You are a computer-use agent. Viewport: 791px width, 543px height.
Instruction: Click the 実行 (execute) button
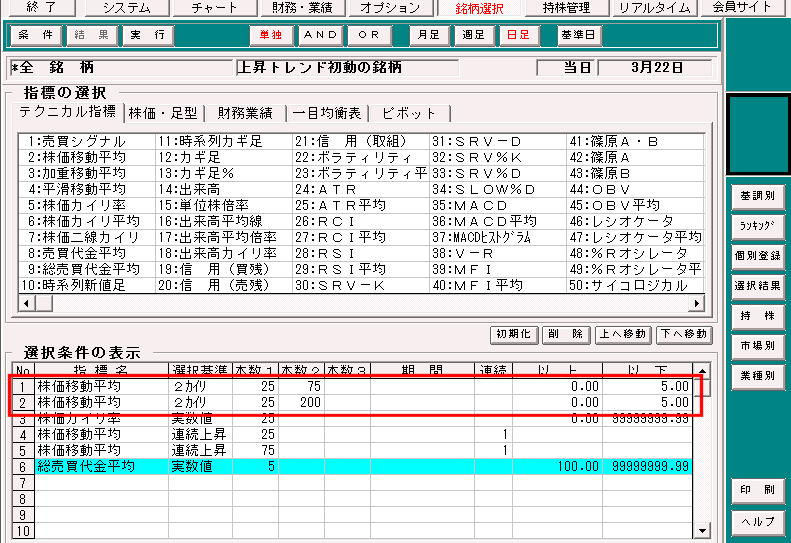tap(149, 35)
